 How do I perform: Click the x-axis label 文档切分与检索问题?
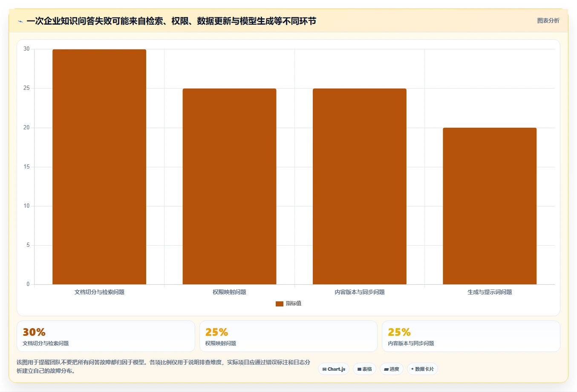99,292
